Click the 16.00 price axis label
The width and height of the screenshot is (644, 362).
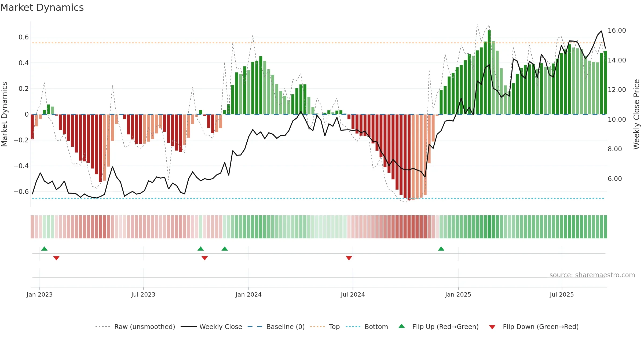pos(617,31)
